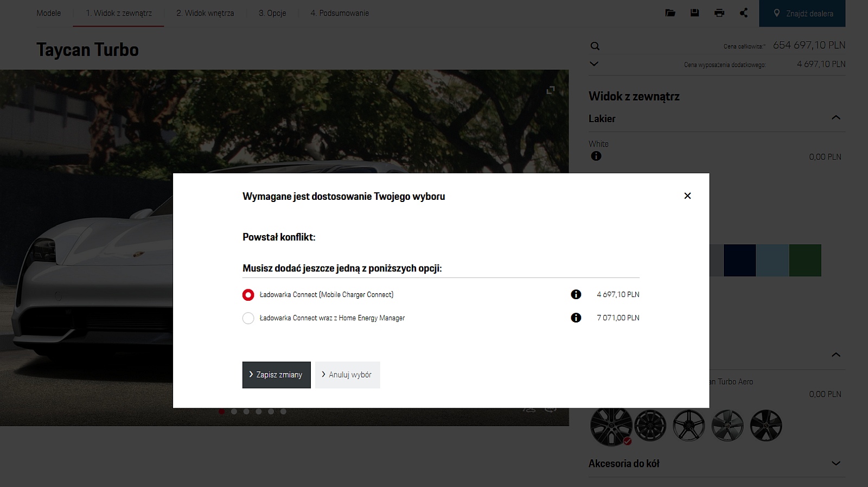Viewport: 868px width, 487px height.
Task: Go to second image carousel dot
Action: click(x=234, y=412)
